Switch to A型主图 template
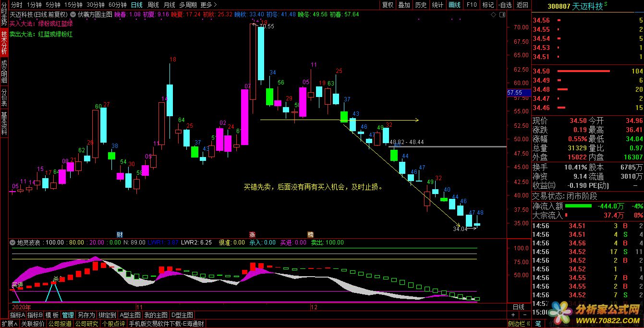 (x=130, y=315)
